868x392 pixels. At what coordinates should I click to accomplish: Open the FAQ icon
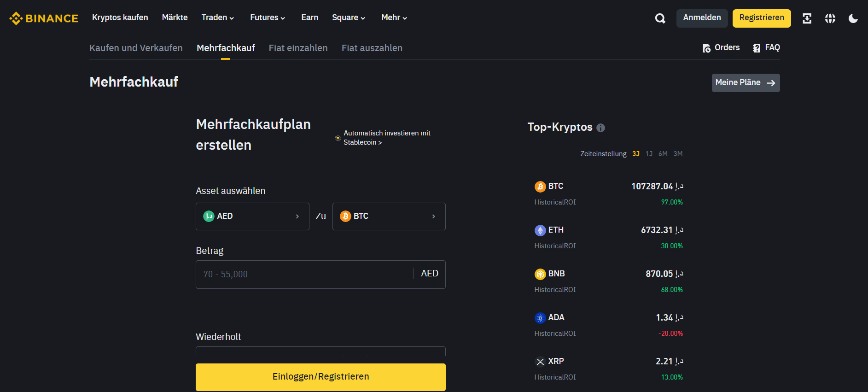(x=757, y=48)
